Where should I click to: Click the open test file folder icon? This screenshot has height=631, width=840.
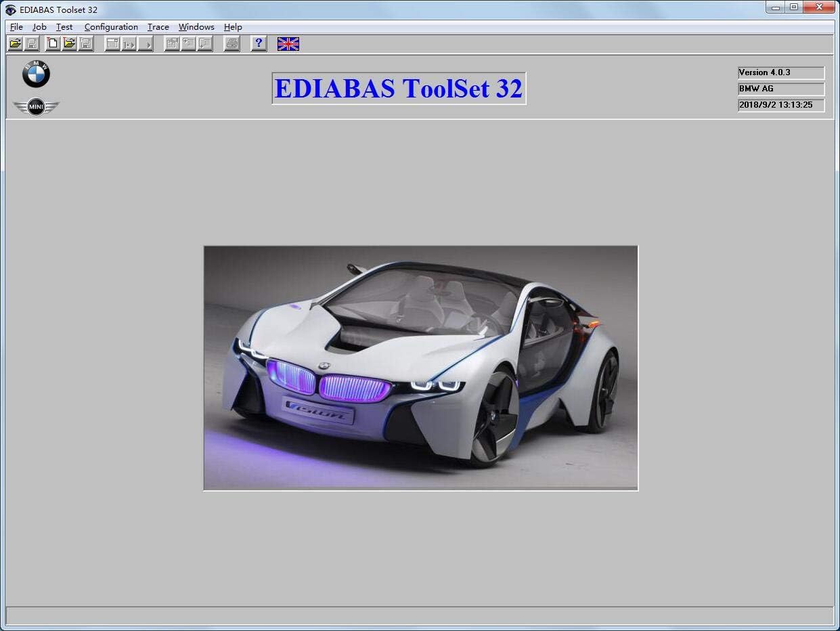coord(69,44)
